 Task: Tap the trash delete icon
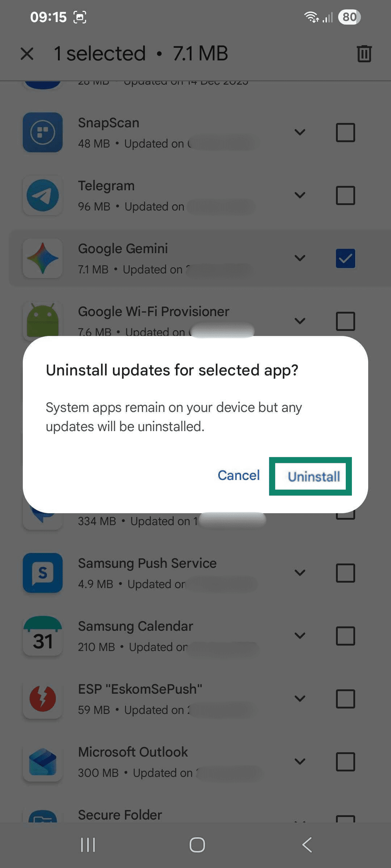click(x=364, y=54)
